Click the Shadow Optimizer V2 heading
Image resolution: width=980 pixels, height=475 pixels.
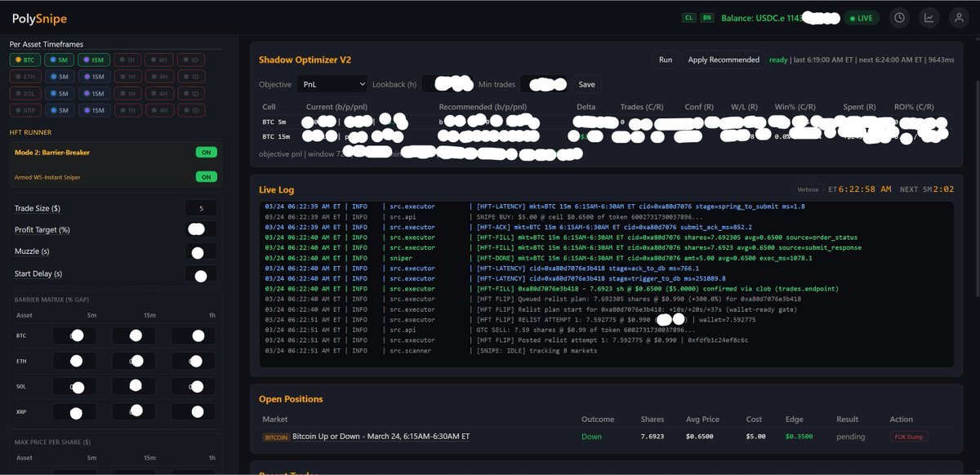pos(305,60)
